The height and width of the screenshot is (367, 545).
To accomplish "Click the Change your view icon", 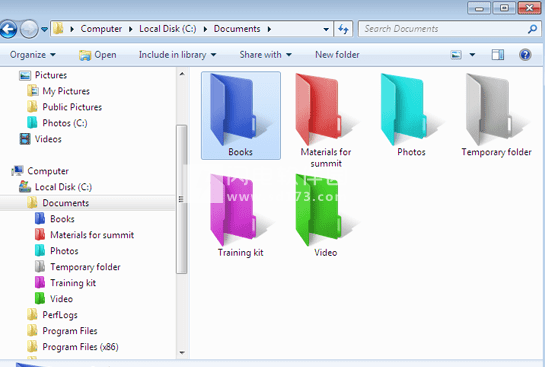I will 456,55.
